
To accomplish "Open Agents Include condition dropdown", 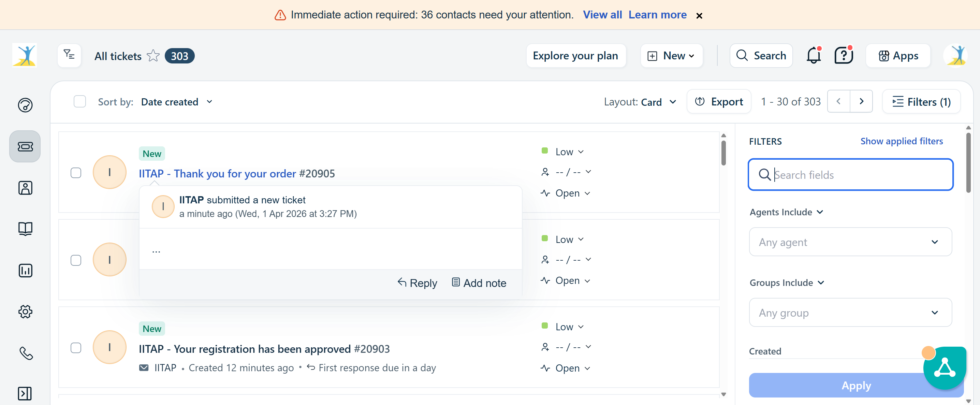I will click(786, 212).
